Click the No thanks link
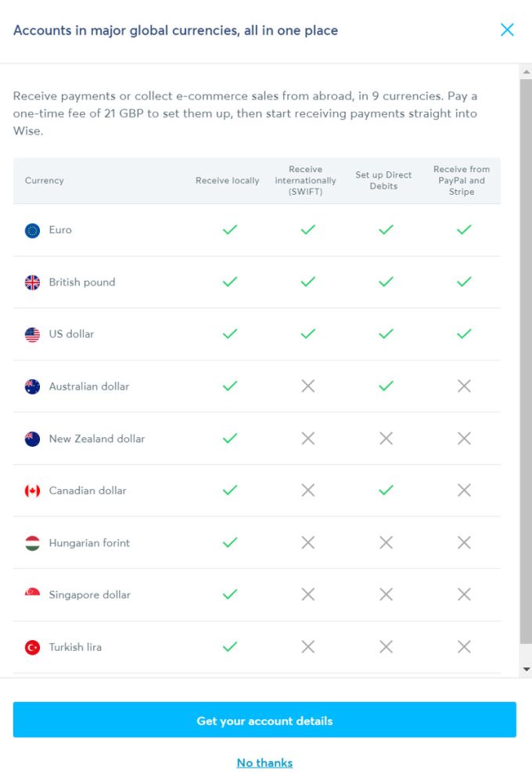This screenshot has height=773, width=532. [264, 763]
